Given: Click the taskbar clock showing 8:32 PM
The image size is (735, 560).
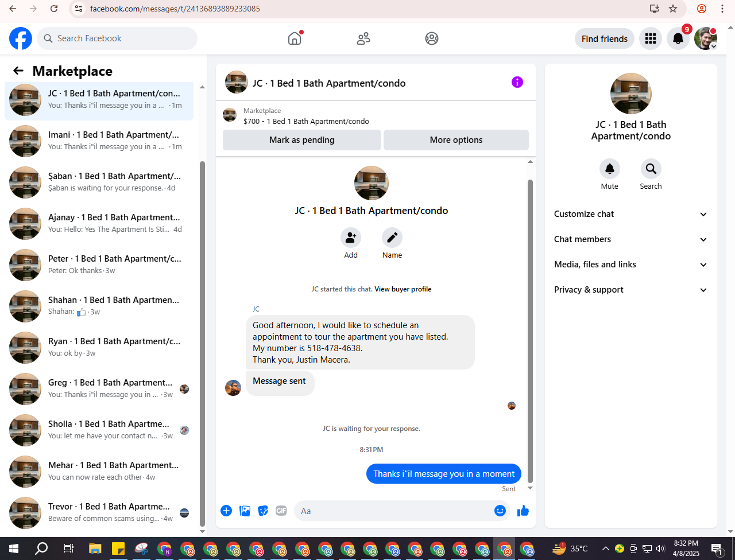Looking at the screenshot, I should coord(686,549).
